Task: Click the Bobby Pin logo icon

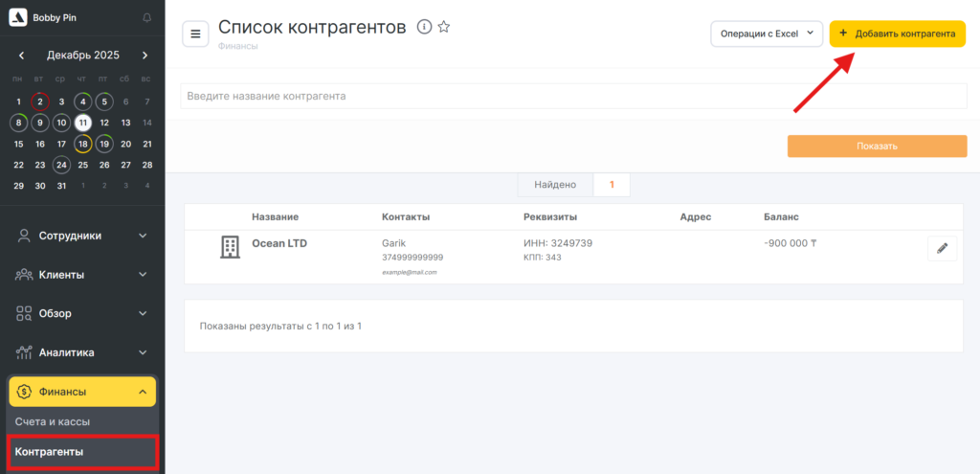Action: 17,17
